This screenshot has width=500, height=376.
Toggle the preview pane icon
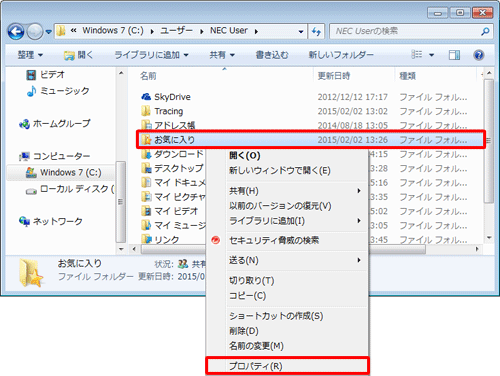(x=454, y=55)
